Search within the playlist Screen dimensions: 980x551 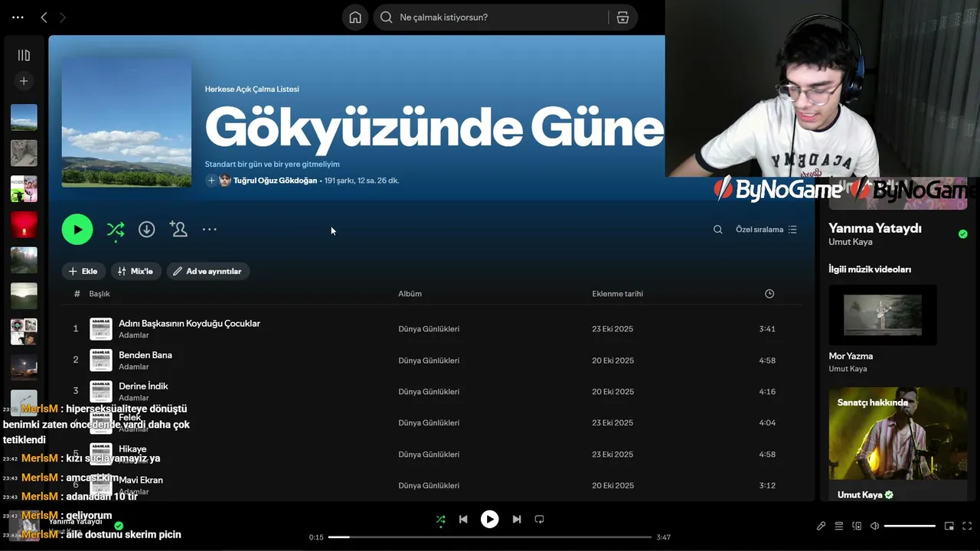coord(718,230)
